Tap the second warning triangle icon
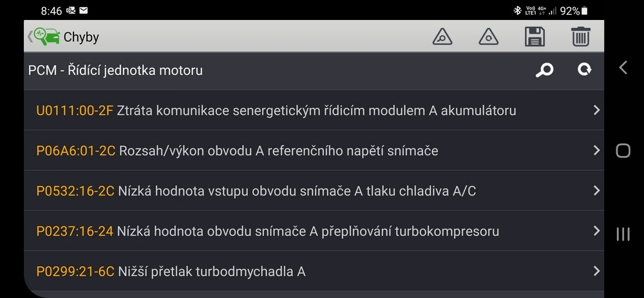The width and height of the screenshot is (644, 298). point(489,37)
